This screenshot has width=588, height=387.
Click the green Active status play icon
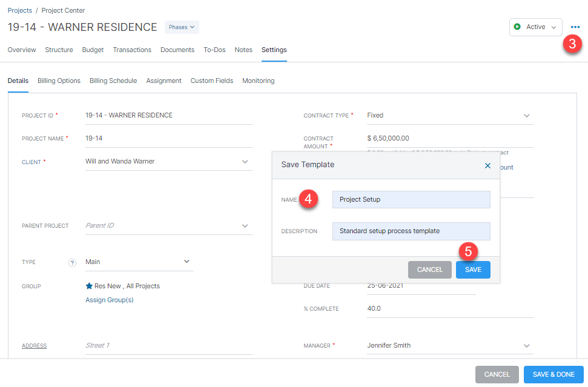[x=517, y=27]
